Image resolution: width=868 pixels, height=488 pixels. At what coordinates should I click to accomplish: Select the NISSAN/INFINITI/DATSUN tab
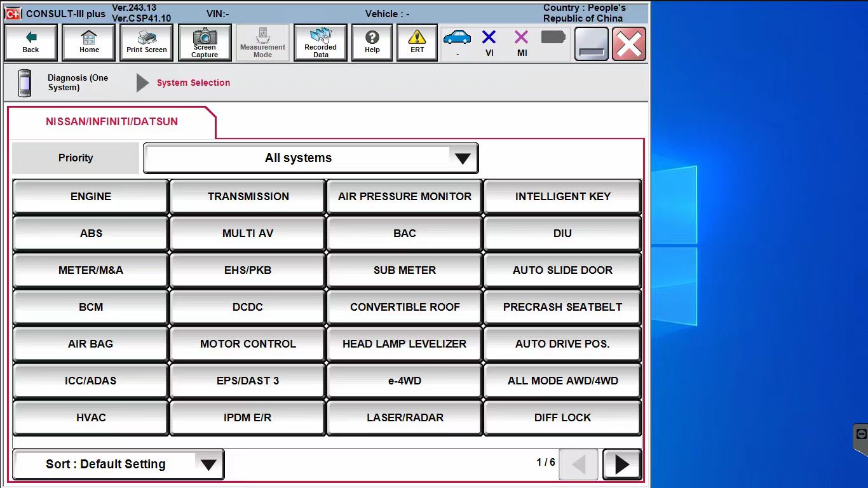click(x=112, y=121)
